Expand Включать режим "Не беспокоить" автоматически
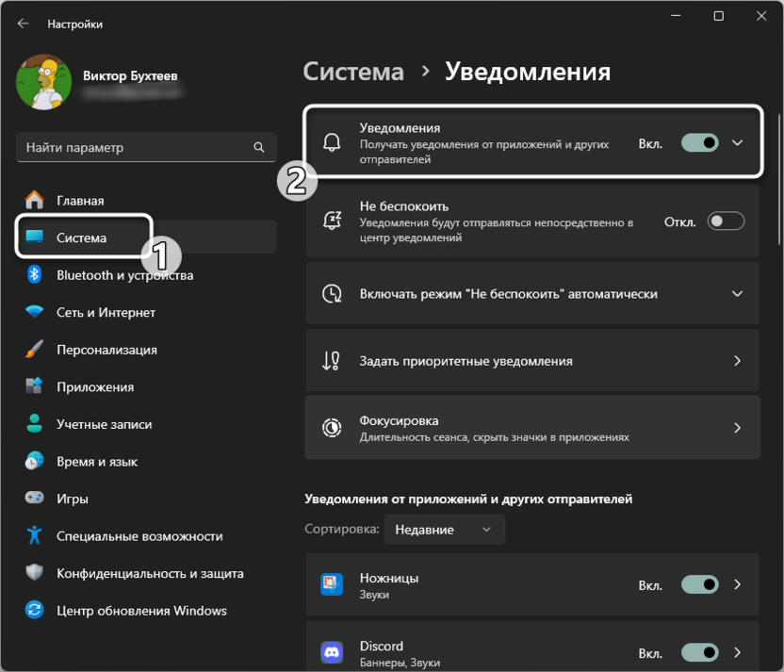Screen dimensions: 784x672 pos(737,293)
